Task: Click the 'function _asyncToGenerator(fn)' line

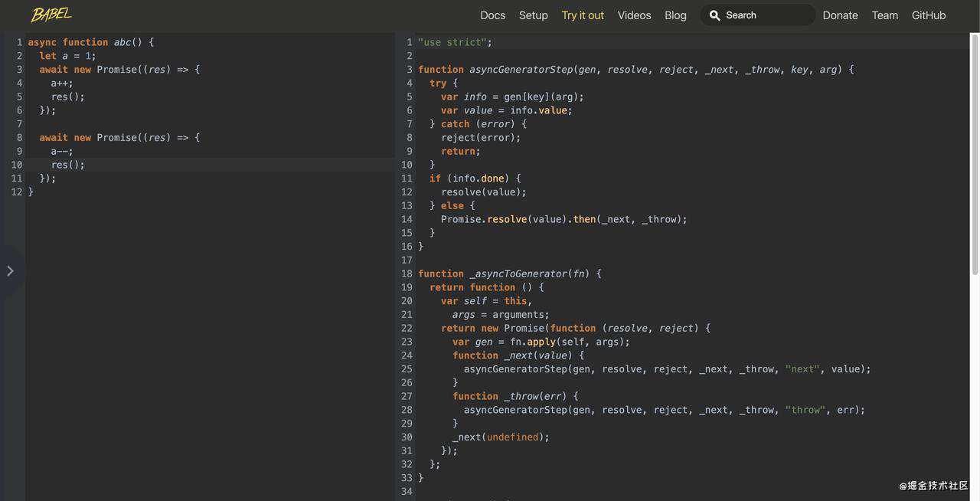Action: coord(510,273)
